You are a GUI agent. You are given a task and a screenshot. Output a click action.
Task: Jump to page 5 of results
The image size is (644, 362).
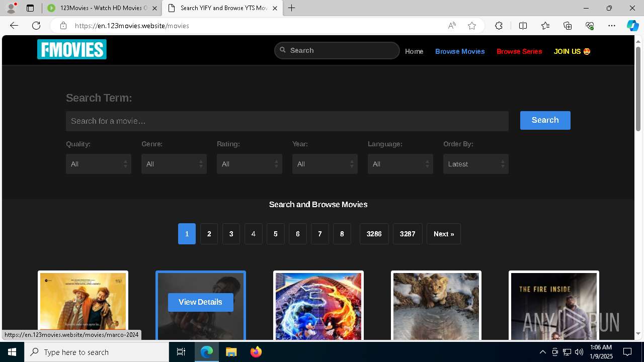coord(275,234)
